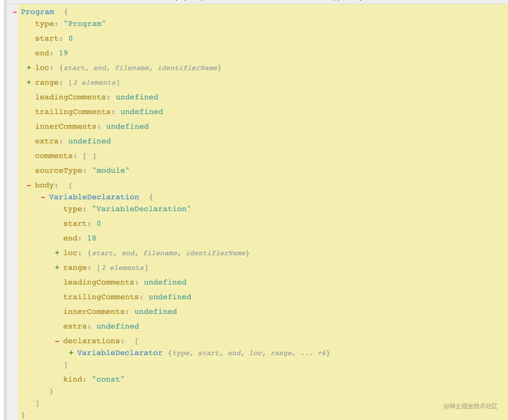Click the Program extra undefined value

click(x=89, y=141)
